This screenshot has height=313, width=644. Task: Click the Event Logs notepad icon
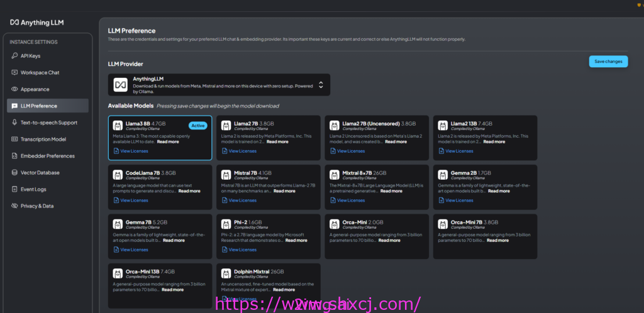(14, 189)
